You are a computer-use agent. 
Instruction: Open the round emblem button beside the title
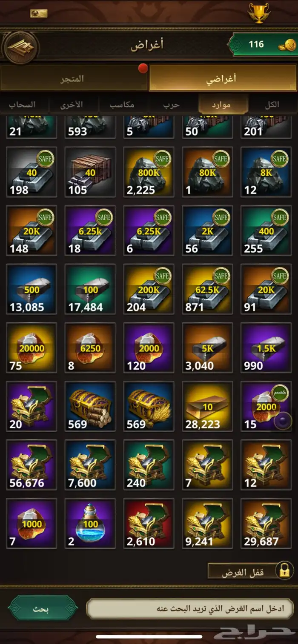pos(20,46)
